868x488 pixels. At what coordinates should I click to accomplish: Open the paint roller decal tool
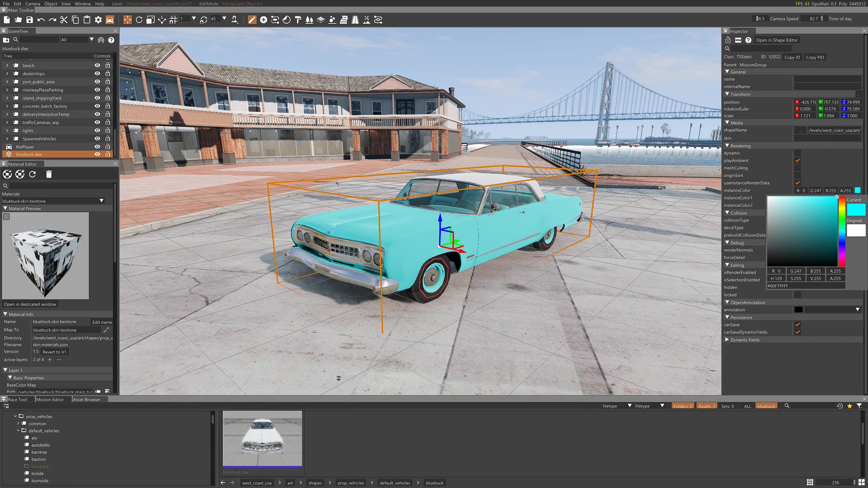point(298,20)
